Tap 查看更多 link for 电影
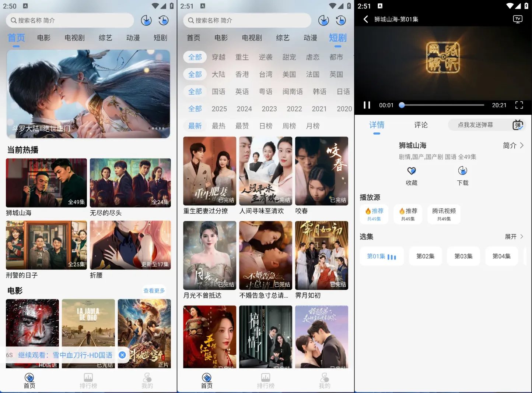The image size is (532, 393). (x=154, y=291)
